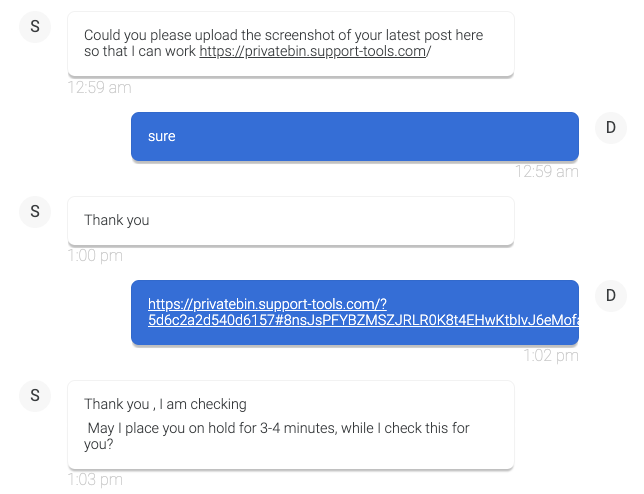This screenshot has height=494, width=644.
Task: Click the "Thank you , I am checking" text
Action: (x=165, y=404)
